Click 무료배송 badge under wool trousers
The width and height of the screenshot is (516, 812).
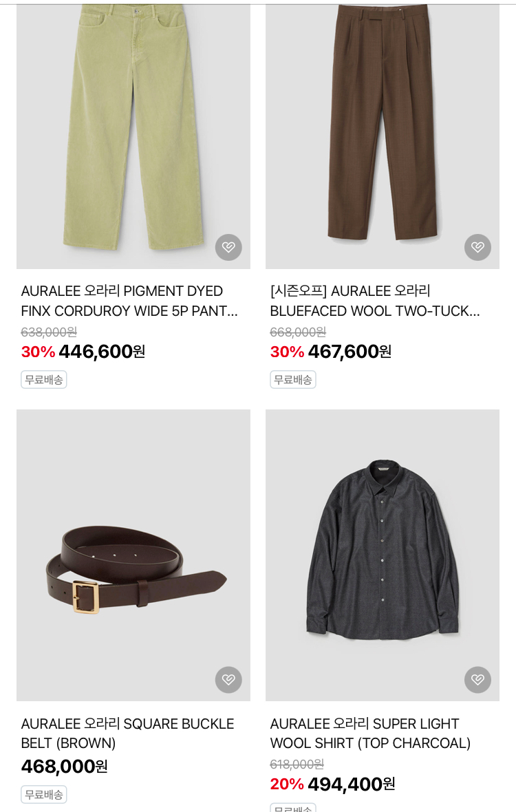point(293,380)
